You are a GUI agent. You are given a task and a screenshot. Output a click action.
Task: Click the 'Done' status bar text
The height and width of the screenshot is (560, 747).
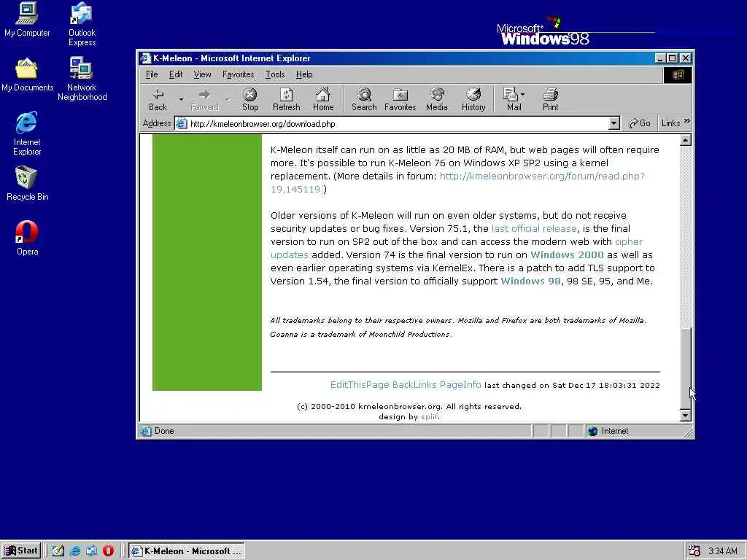tap(164, 431)
